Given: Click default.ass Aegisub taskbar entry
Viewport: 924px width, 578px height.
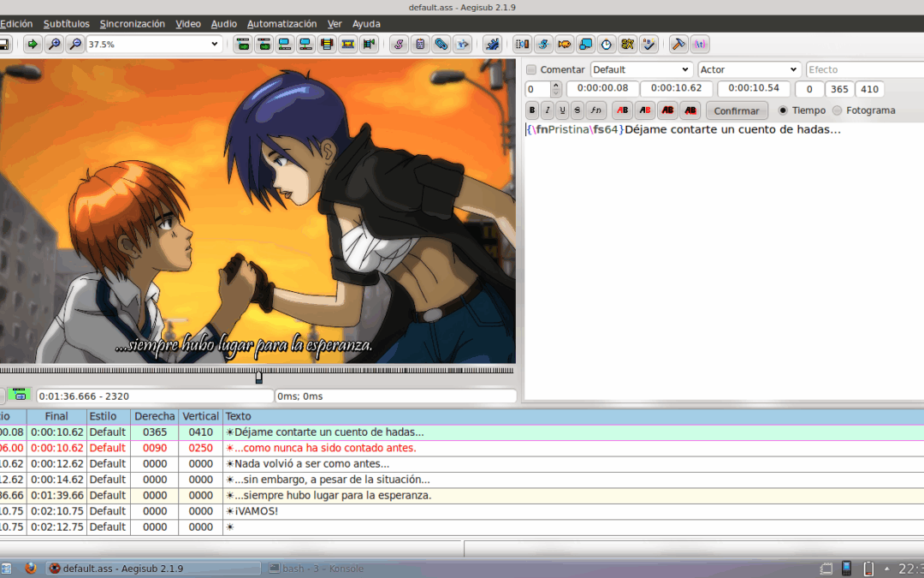Looking at the screenshot, I should click(153, 569).
